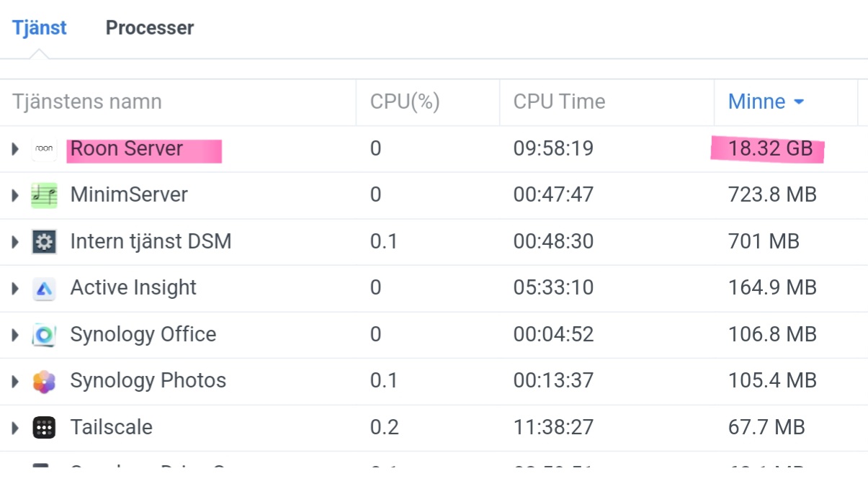Sort by Minne column header
868x484 pixels.
785,102
